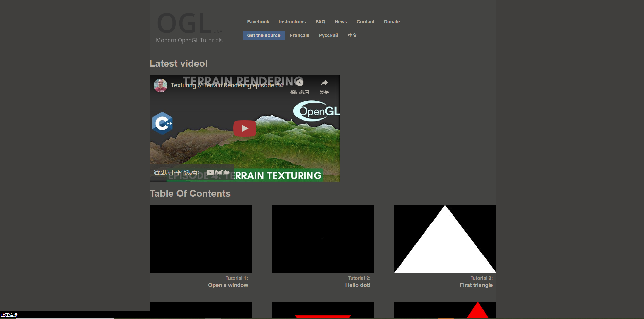This screenshot has height=319, width=644.
Task: Click the Tutorial 1: label text
Action: click(237, 278)
